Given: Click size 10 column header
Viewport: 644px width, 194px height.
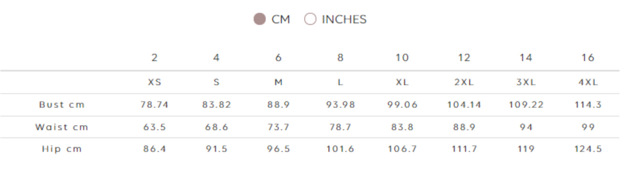Looking at the screenshot, I should (402, 57).
